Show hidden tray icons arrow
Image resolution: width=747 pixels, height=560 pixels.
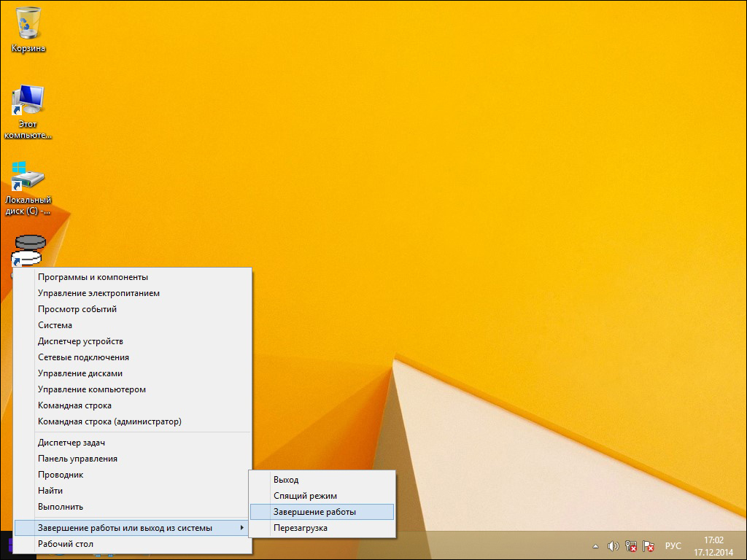(596, 545)
